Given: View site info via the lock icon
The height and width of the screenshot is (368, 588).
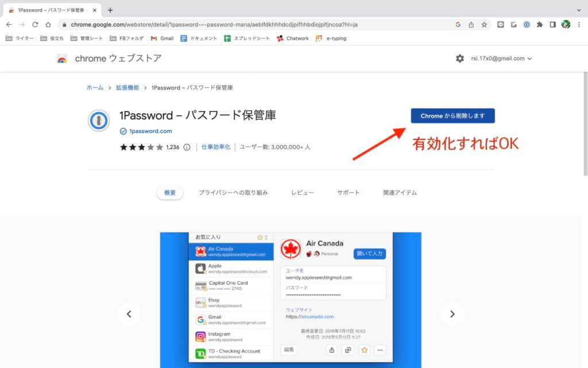Looking at the screenshot, I should tap(64, 24).
